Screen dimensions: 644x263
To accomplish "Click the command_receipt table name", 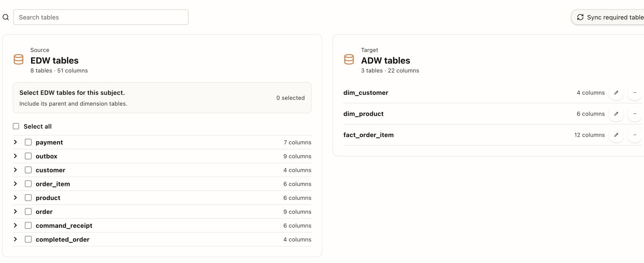I will click(x=64, y=226).
